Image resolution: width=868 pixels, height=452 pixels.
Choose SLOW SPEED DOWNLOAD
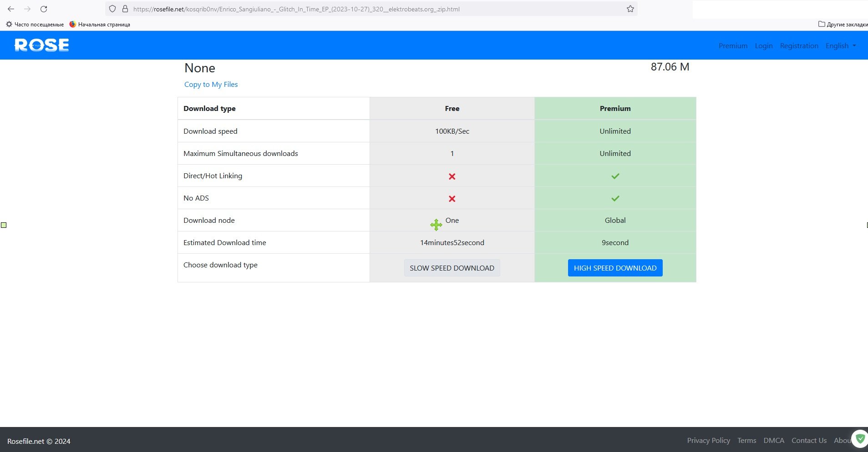point(452,268)
